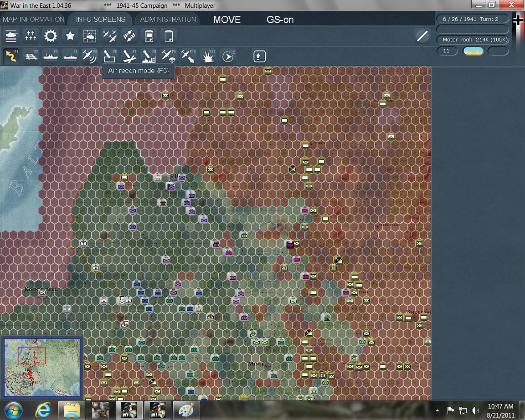Click the clear weather sky indicator
This screenshot has height=420, width=525.
(473, 51)
